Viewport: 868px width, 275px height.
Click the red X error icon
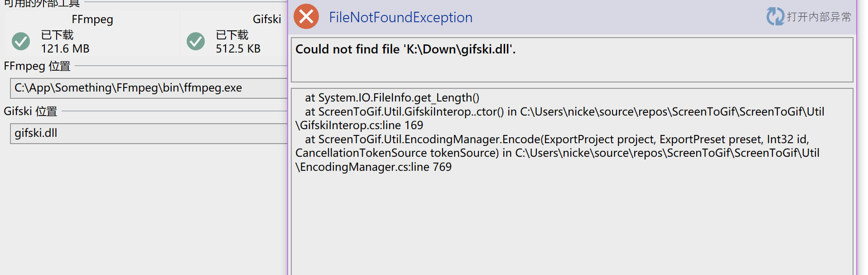[306, 17]
